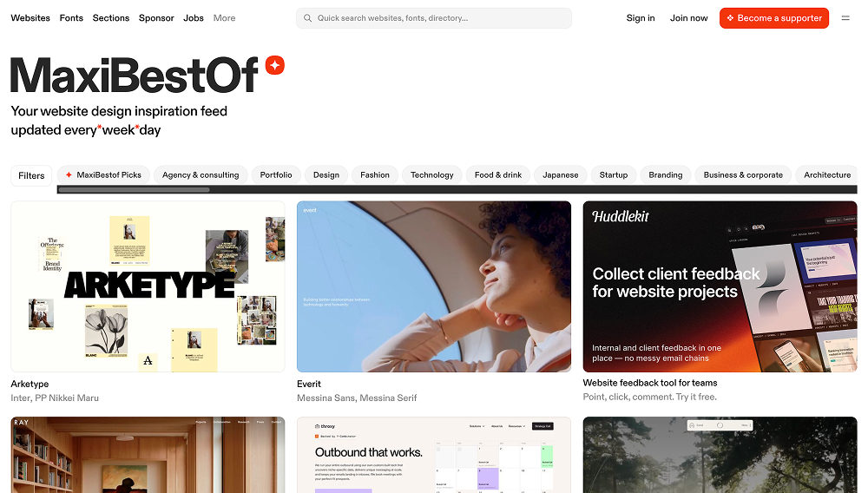Open the Websites menu
This screenshot has width=868, height=493.
click(x=30, y=17)
